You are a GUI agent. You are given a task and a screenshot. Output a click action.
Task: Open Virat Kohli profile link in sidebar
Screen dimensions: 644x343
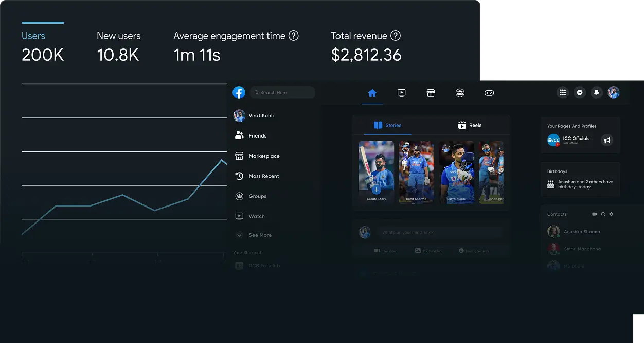point(261,116)
